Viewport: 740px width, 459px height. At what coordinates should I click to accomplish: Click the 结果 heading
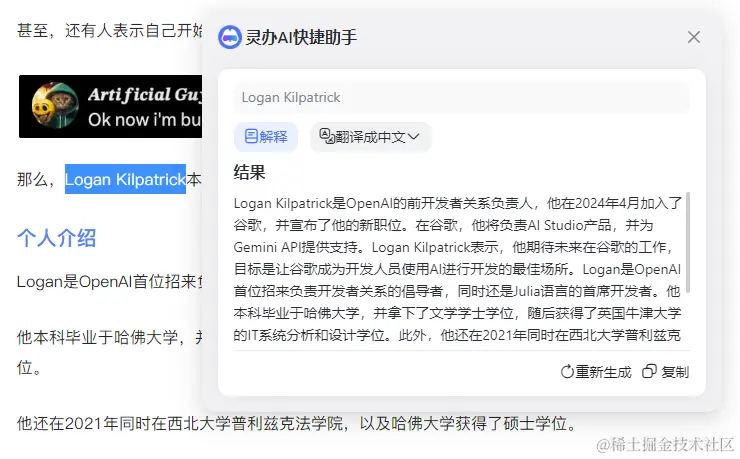coord(249,172)
